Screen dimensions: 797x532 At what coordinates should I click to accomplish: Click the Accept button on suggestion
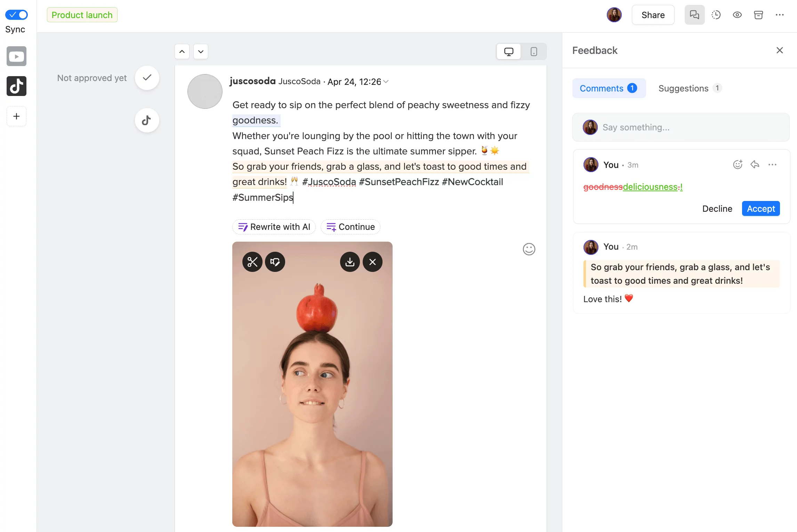point(761,208)
